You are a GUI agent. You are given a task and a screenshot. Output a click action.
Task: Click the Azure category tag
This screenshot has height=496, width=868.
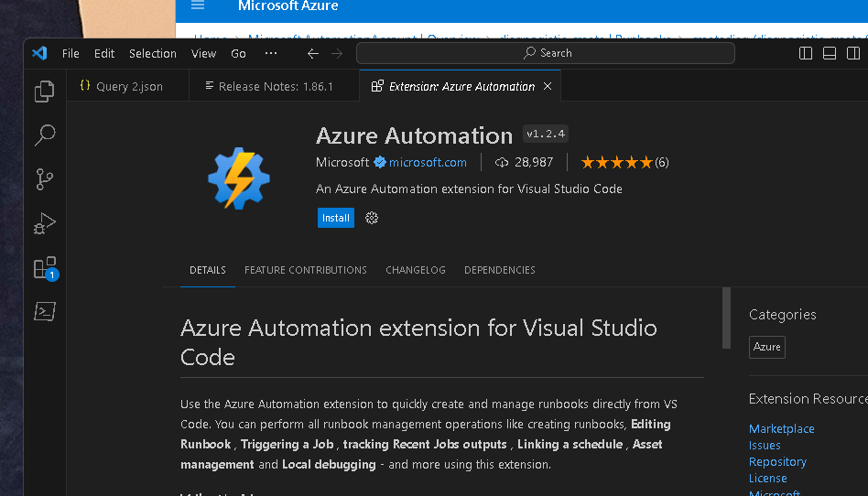767,347
